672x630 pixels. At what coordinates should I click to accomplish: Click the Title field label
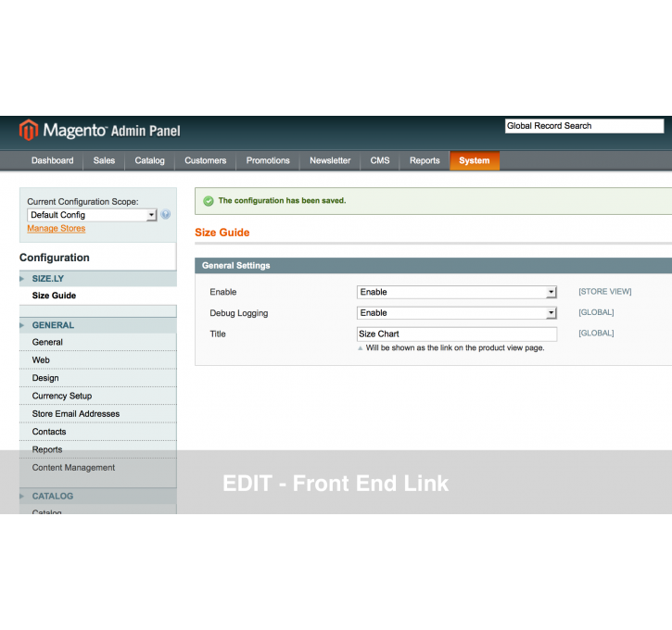pos(218,334)
